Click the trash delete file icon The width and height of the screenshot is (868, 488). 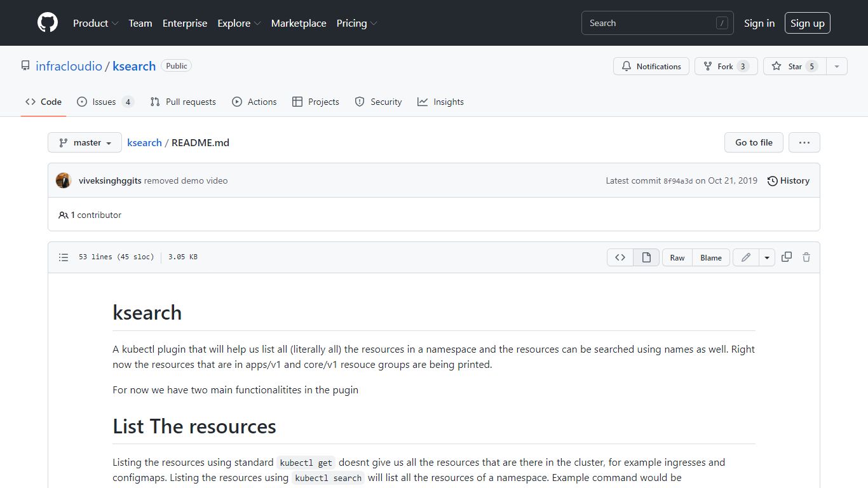click(x=806, y=257)
